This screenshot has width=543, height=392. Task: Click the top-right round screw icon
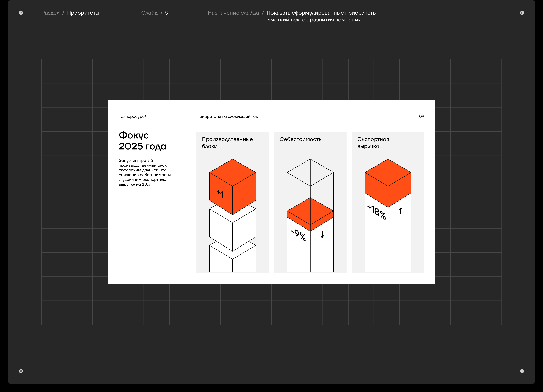point(522,13)
